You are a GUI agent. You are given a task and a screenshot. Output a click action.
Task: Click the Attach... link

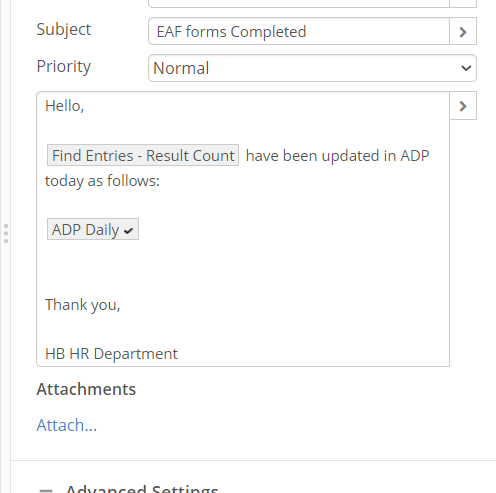67,425
